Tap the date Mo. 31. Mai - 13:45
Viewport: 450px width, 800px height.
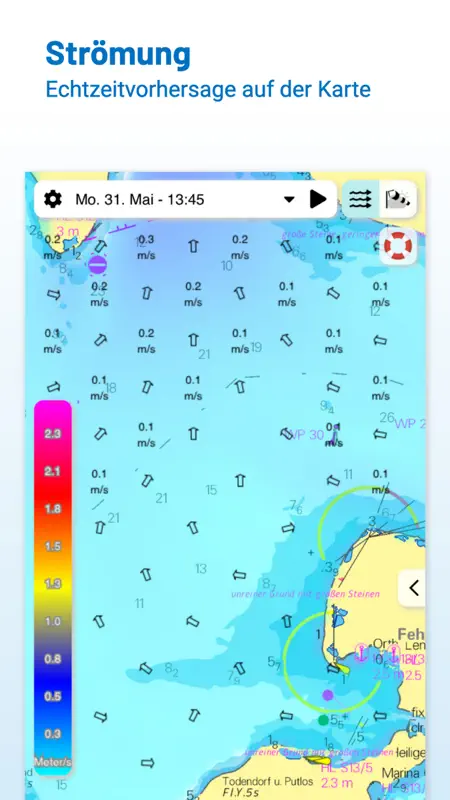point(140,199)
